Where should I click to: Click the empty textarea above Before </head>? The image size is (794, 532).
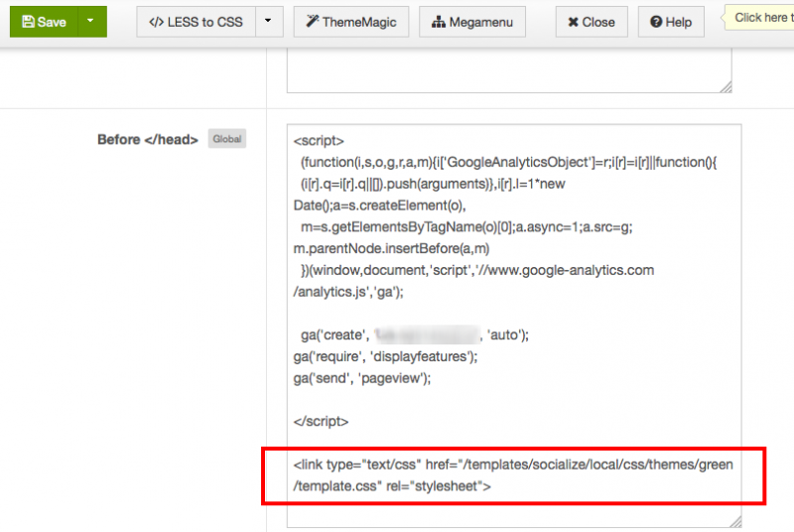[509, 70]
